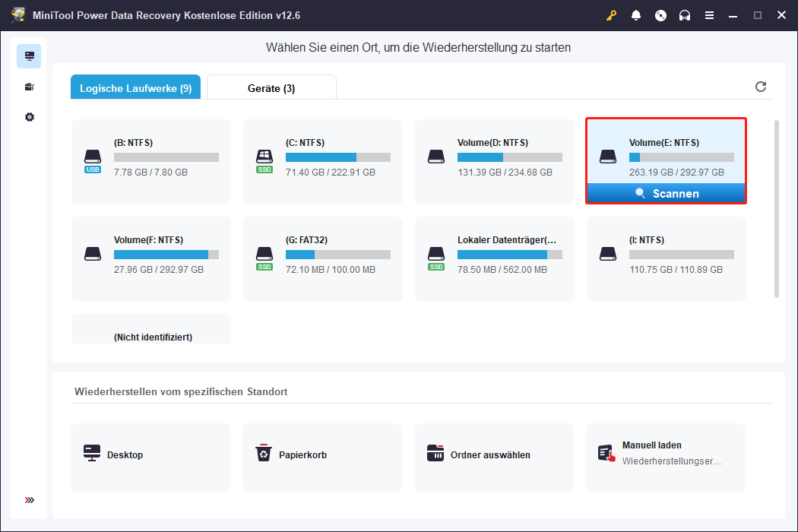Click the 7.78 GB / 7.80 GB size text
Screen dimensions: 798x532
(x=150, y=172)
